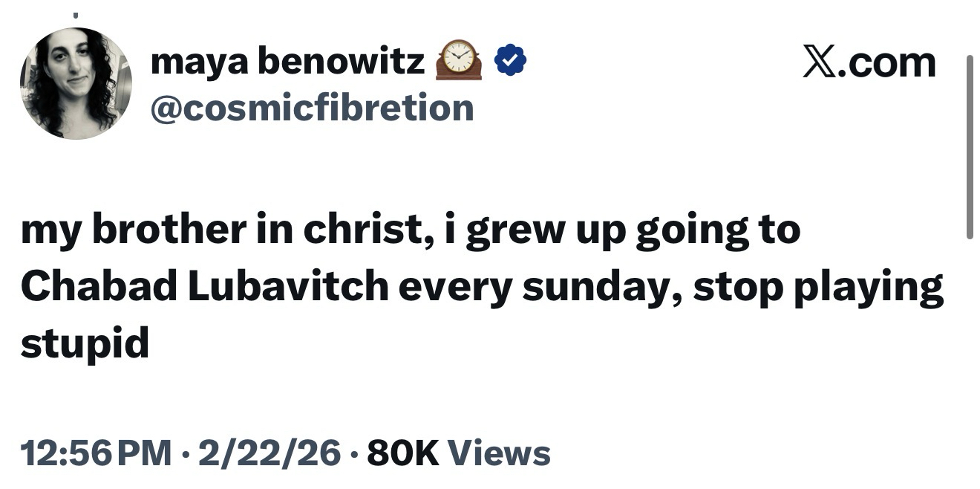Click the word "stupid" on the last line
The width and height of the screenshot is (980, 489).
tap(85, 344)
